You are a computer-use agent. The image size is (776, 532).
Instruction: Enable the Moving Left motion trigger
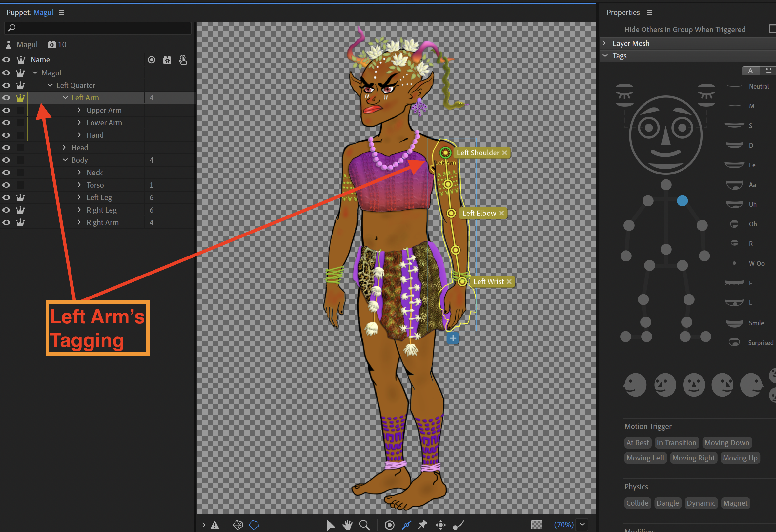point(645,458)
